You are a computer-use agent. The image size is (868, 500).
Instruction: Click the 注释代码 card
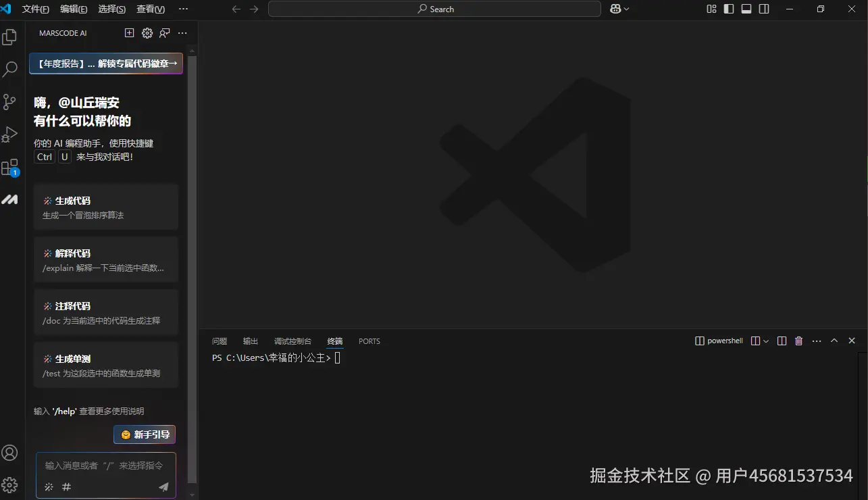click(106, 312)
